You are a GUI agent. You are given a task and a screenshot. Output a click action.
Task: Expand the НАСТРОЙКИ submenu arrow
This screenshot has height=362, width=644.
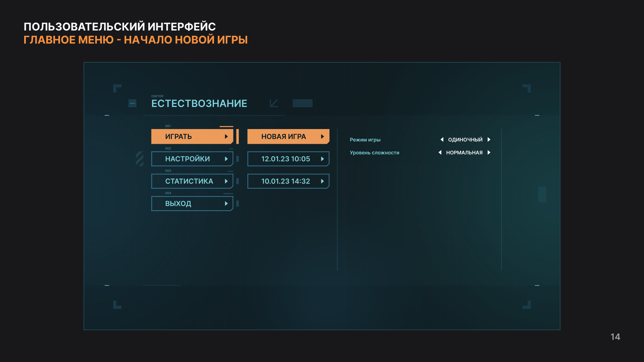pyautogui.click(x=226, y=159)
